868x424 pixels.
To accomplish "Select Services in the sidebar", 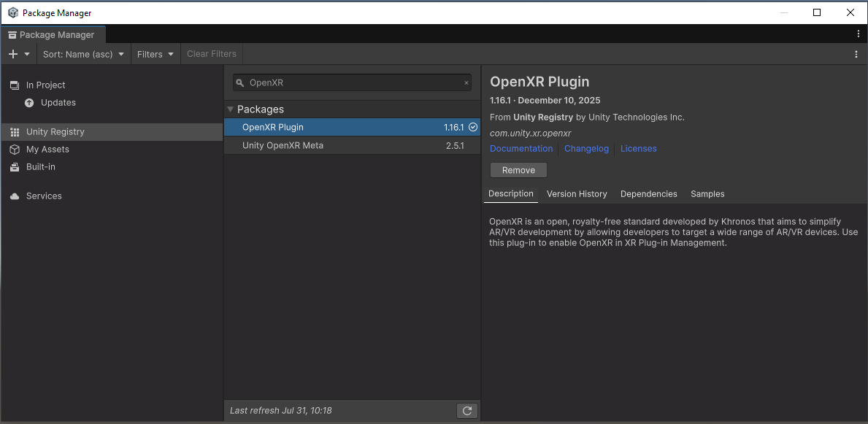I will click(111, 196).
